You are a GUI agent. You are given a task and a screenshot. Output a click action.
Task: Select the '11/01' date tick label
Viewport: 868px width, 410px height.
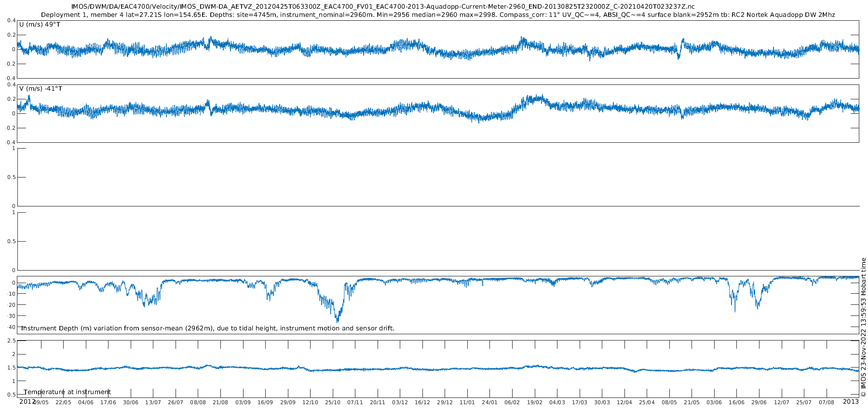coord(467,402)
